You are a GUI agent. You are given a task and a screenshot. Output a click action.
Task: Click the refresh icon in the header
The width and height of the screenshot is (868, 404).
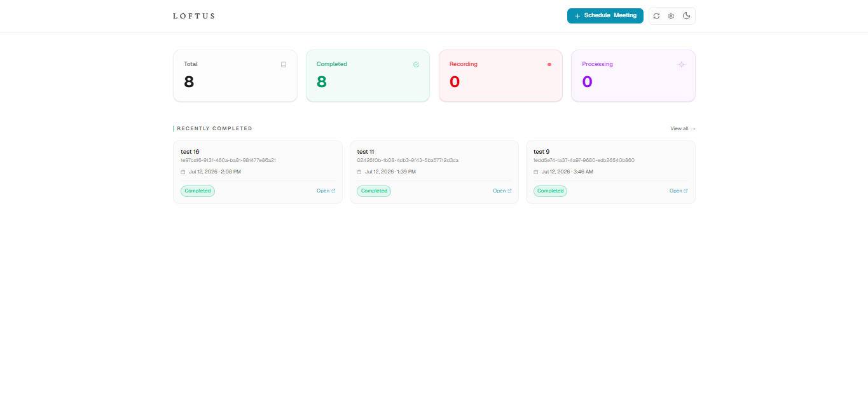pyautogui.click(x=656, y=16)
